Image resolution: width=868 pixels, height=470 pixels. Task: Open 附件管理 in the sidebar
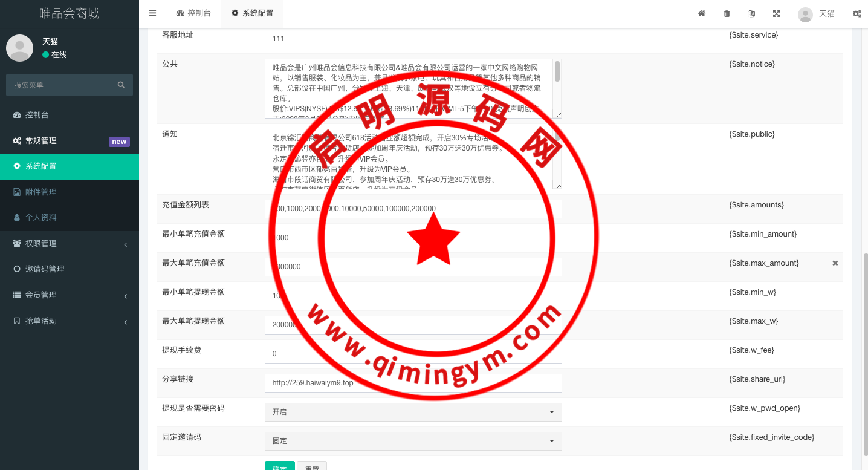click(x=40, y=192)
